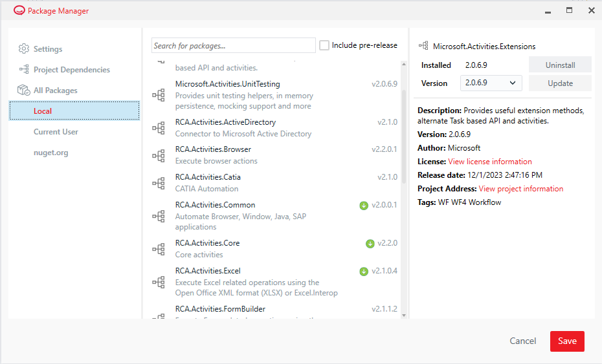Click the Settings gear icon
This screenshot has height=364, width=602.
(x=24, y=48)
